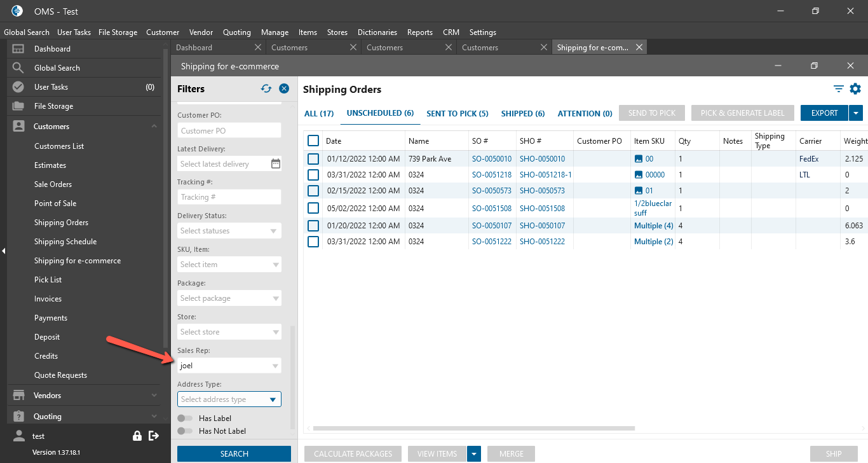
Task: Toggle the Has Label switch
Action: (186, 418)
